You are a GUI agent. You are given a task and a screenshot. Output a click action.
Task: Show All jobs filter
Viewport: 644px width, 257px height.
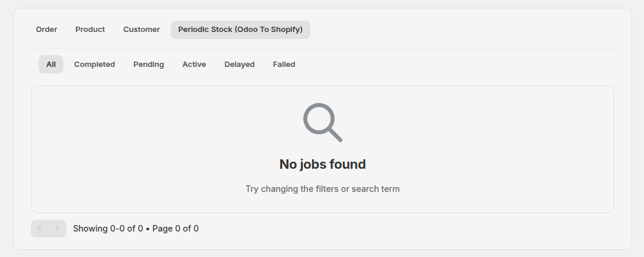[x=51, y=65]
